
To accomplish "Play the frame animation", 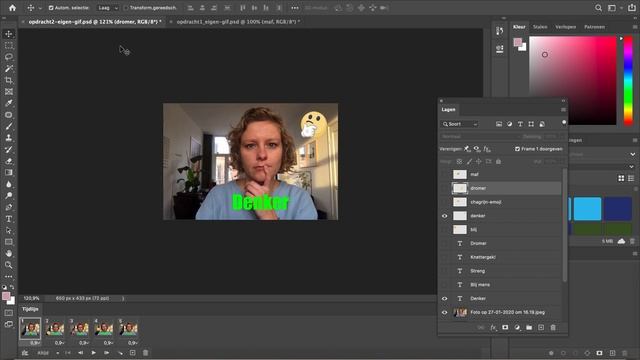I will click(93, 353).
